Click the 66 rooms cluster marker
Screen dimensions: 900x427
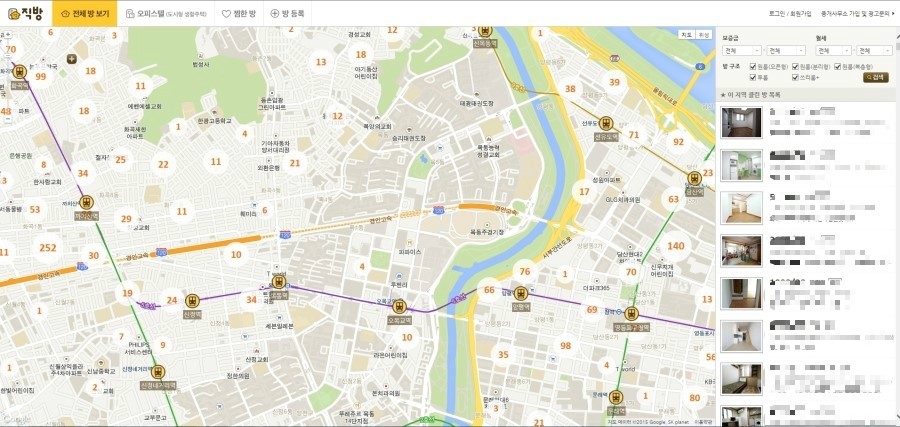pyautogui.click(x=489, y=290)
